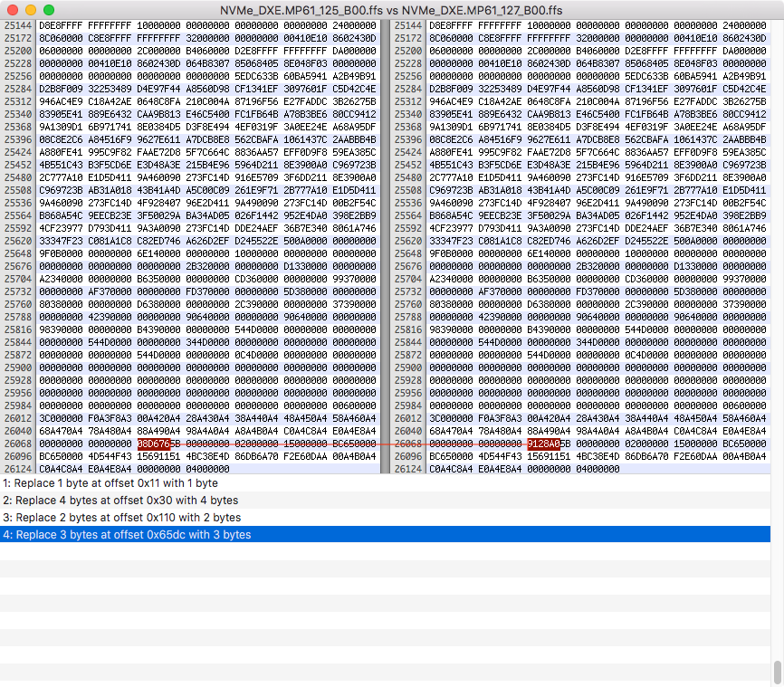Click offset 25144 in left pane gutter
Screen dimensions: 784x687
pyautogui.click(x=18, y=25)
